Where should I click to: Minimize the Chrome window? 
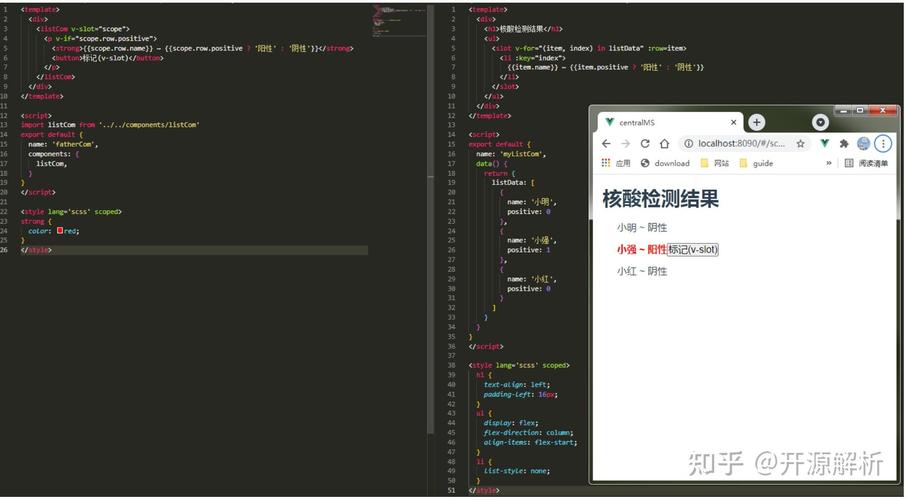tap(843, 110)
